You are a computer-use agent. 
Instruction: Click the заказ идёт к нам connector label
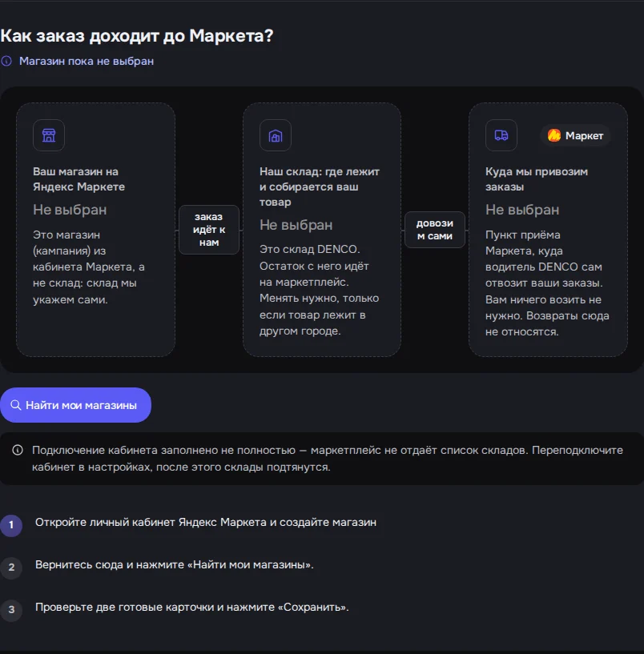[209, 230]
